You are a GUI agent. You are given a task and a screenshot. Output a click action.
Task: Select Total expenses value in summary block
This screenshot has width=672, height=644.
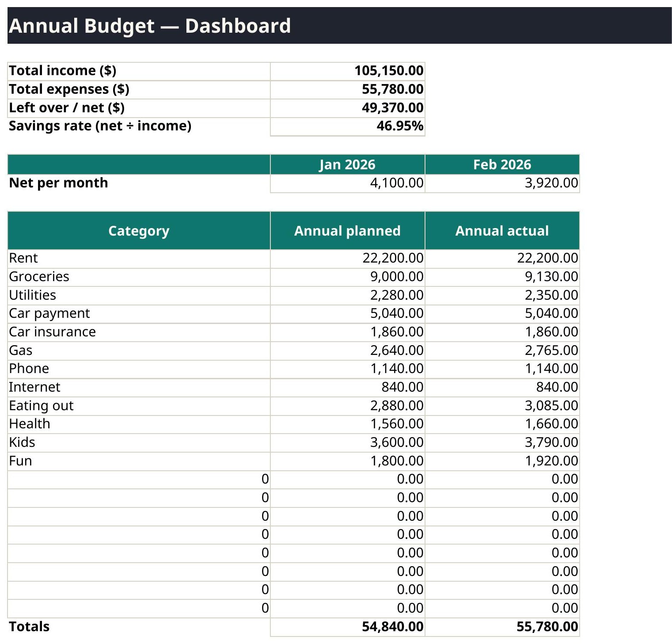[x=347, y=90]
